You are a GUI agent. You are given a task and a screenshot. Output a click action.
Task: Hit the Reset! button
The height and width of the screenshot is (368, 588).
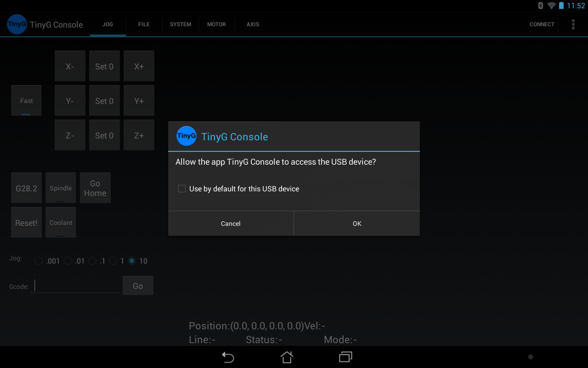pos(26,223)
